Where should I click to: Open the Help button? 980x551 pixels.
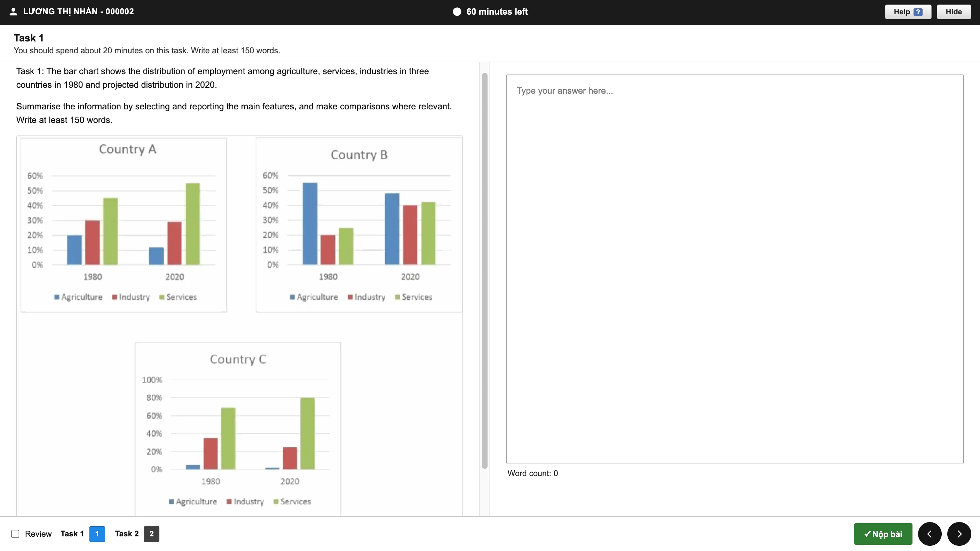[x=908, y=12]
